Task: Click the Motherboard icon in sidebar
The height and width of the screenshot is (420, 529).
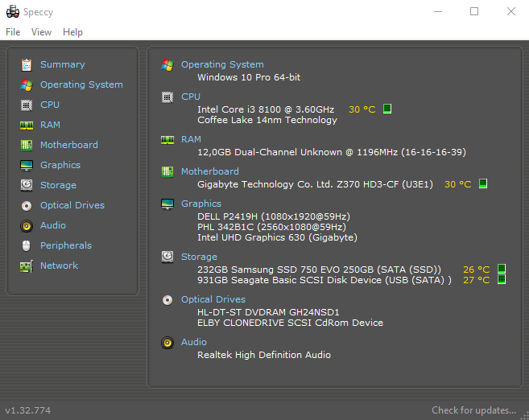Action: (27, 146)
